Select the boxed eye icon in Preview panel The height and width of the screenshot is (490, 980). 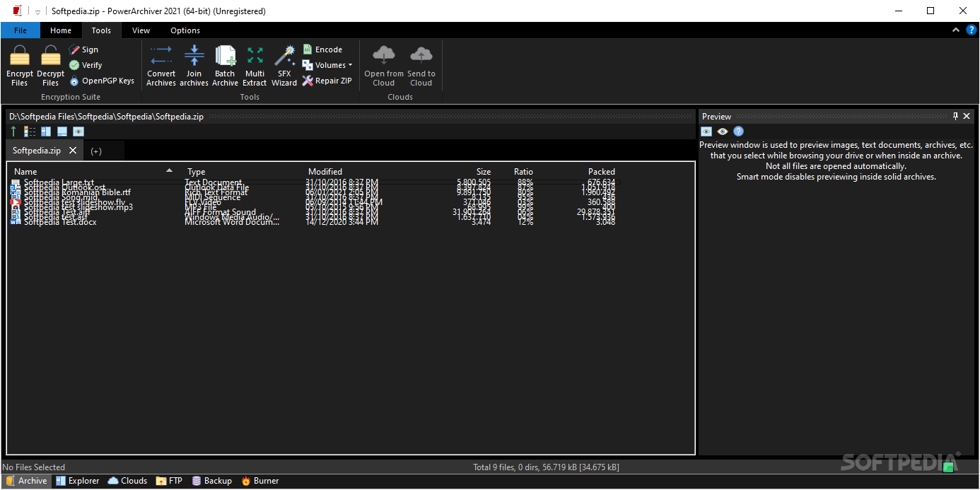(x=706, y=132)
